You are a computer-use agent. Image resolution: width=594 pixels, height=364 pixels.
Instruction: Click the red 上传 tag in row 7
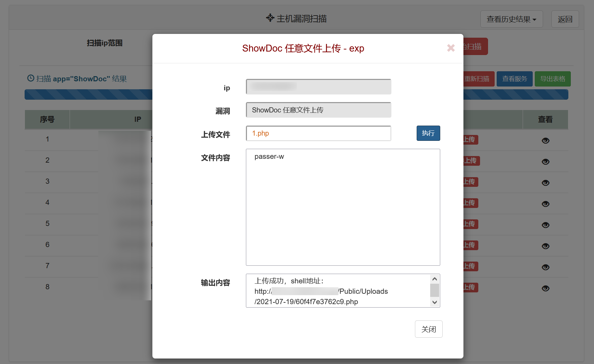[471, 266]
